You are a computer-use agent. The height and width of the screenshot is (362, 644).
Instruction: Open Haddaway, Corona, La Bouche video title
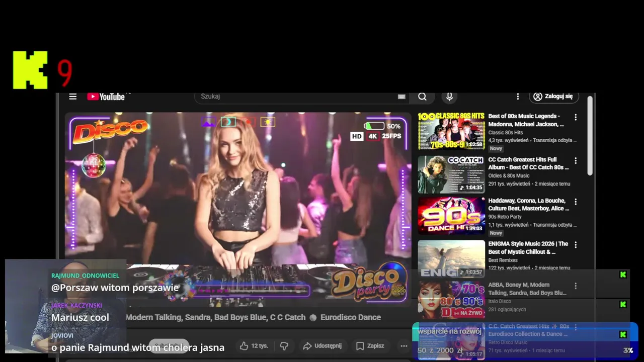click(x=528, y=205)
